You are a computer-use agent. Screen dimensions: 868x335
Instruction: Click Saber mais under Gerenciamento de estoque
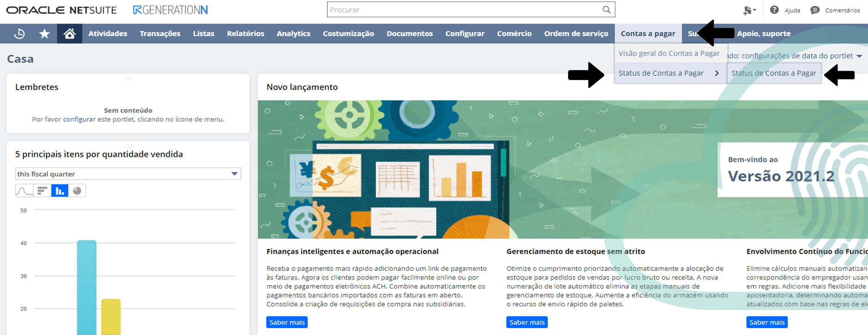[527, 322]
